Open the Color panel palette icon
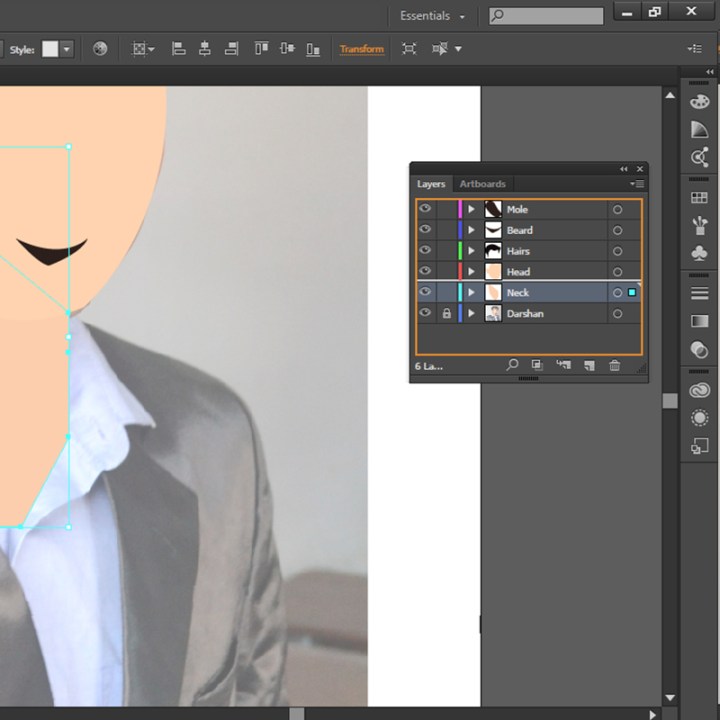This screenshot has width=720, height=720. [x=699, y=102]
